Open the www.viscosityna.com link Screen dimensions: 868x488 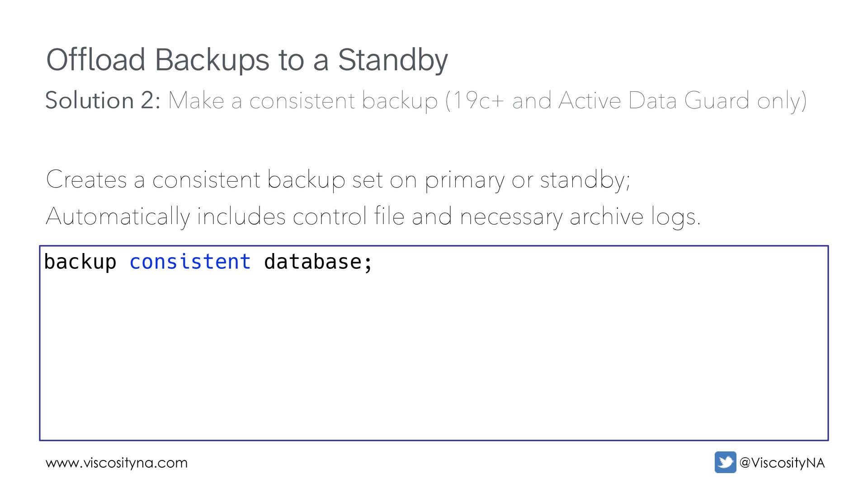point(117,463)
